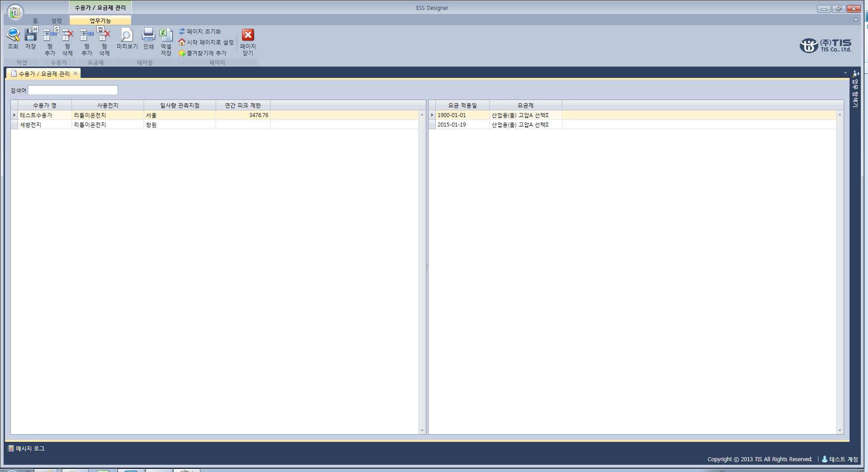Click the 테스트 계정 account label

(844, 459)
